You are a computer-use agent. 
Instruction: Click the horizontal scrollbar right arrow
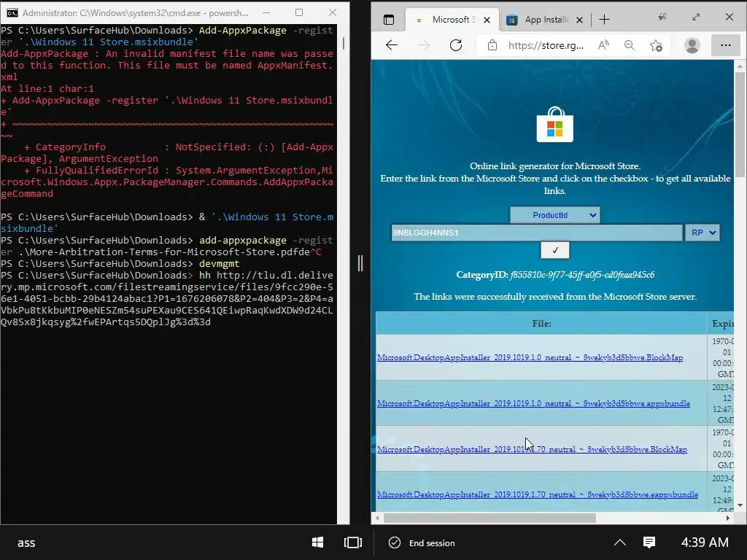pos(727,518)
